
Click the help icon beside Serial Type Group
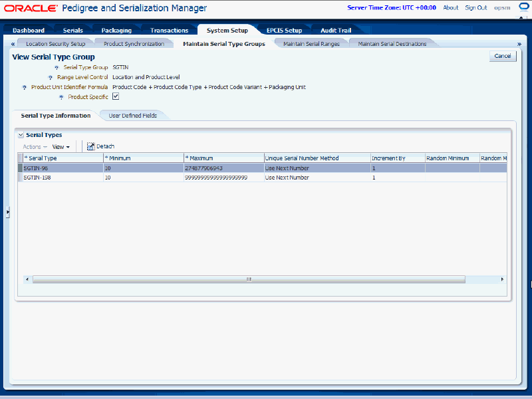57,68
